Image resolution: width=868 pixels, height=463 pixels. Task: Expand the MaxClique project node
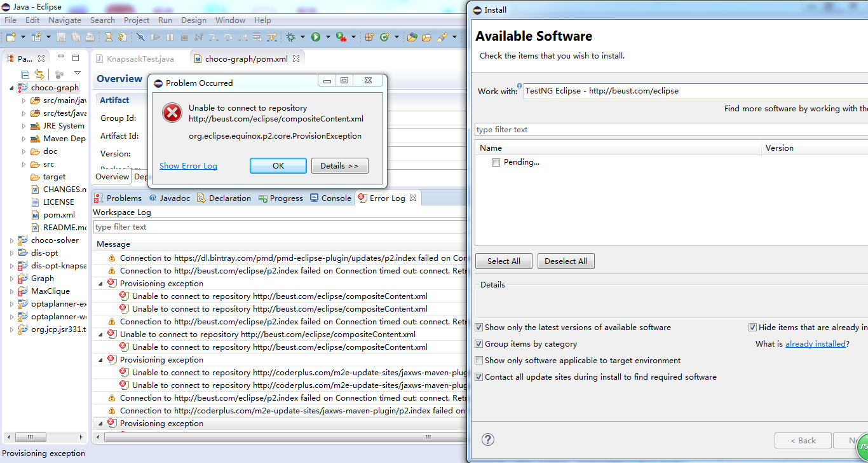[11, 291]
